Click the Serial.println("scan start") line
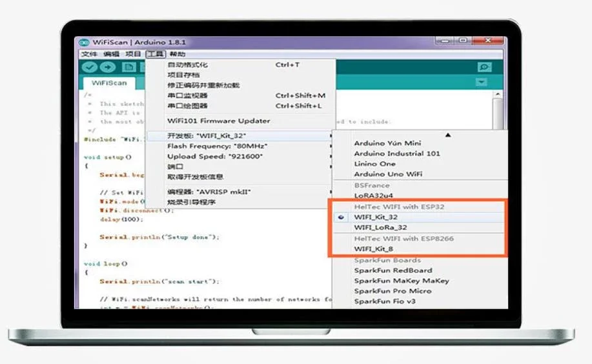 pyautogui.click(x=159, y=281)
